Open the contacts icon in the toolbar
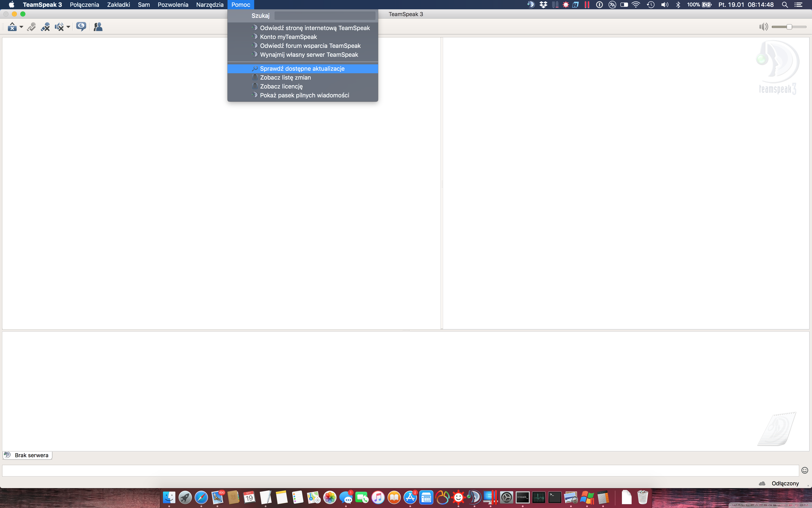The width and height of the screenshot is (812, 508). [98, 26]
